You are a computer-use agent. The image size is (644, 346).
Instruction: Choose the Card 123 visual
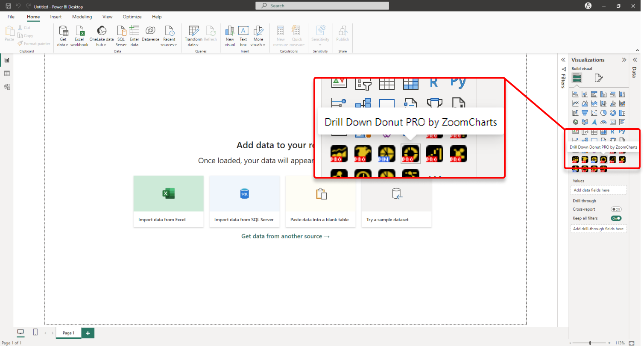pos(613,123)
